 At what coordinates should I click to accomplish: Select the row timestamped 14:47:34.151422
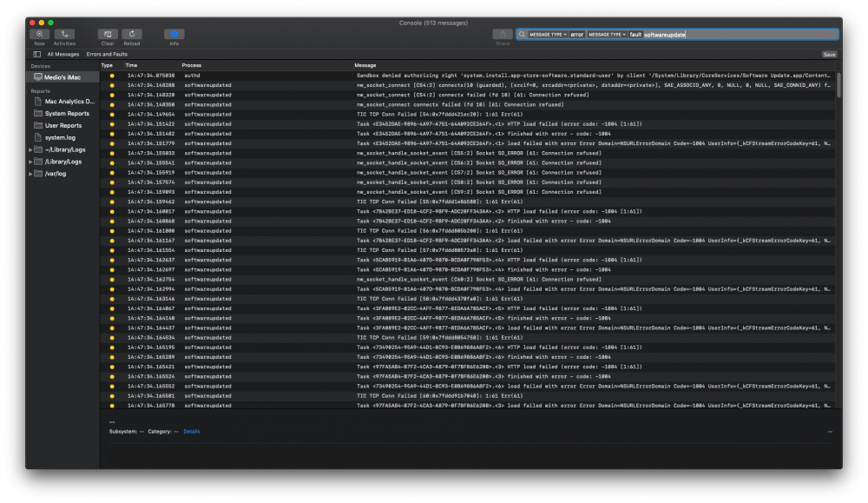(x=468, y=124)
